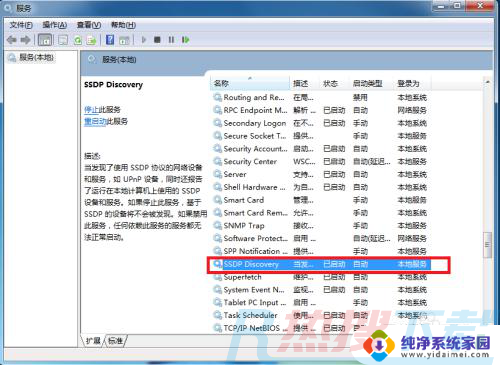Click gear icon beside Secondary Logon
500x365 pixels.
218,123
